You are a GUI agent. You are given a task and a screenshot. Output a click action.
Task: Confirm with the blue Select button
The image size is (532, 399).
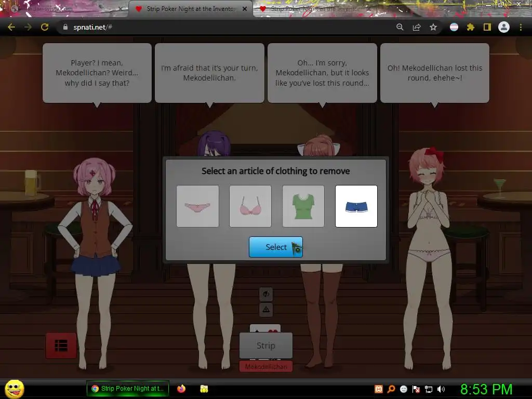276,247
